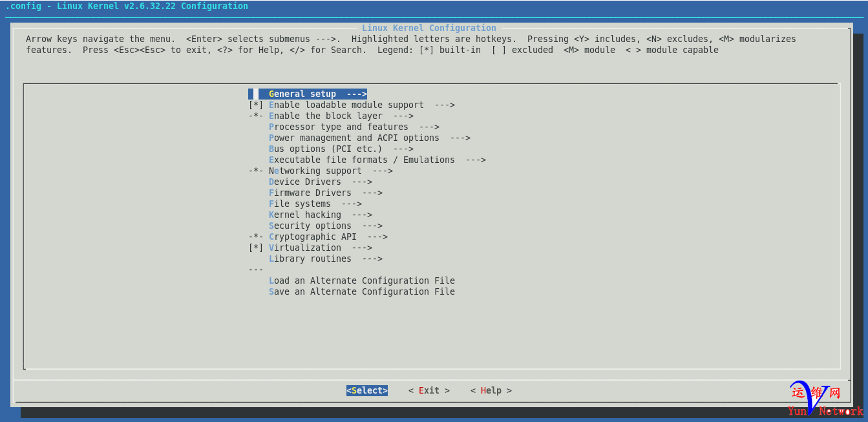The height and width of the screenshot is (422, 868).
Task: Open the General setup submenu
Action: point(308,94)
